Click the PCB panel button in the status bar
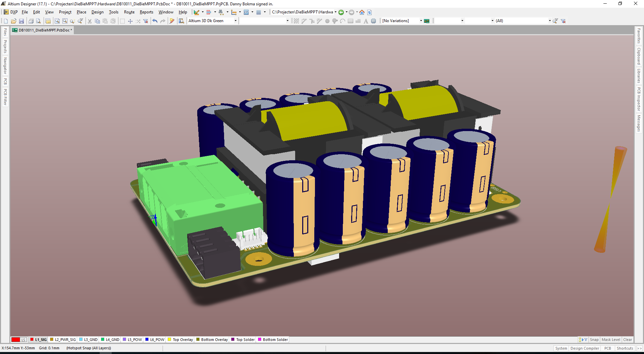 coord(608,348)
